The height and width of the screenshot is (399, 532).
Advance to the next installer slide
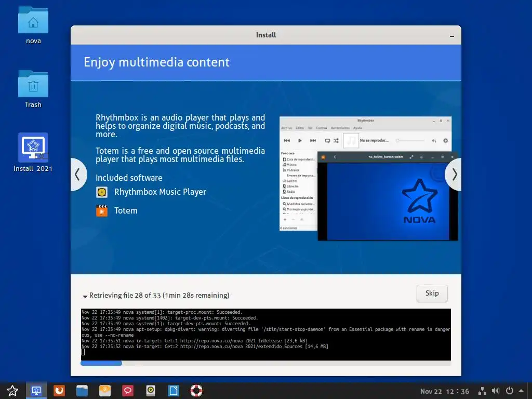pos(454,175)
